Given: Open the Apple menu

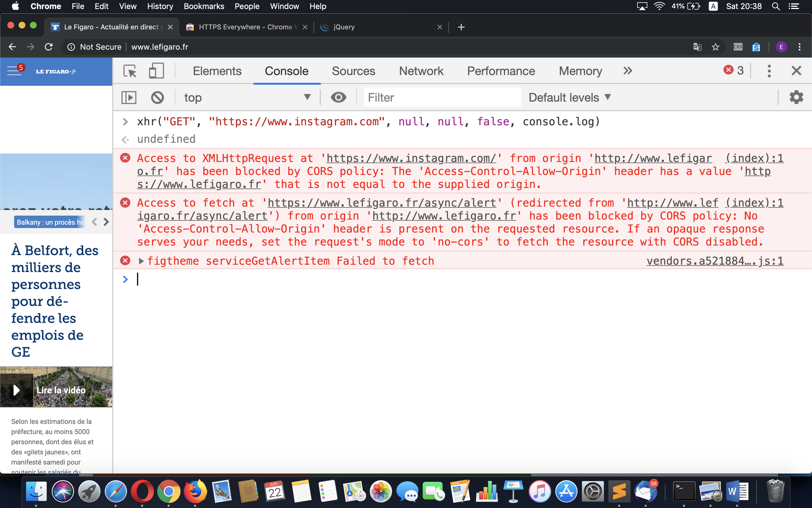Looking at the screenshot, I should (16, 6).
